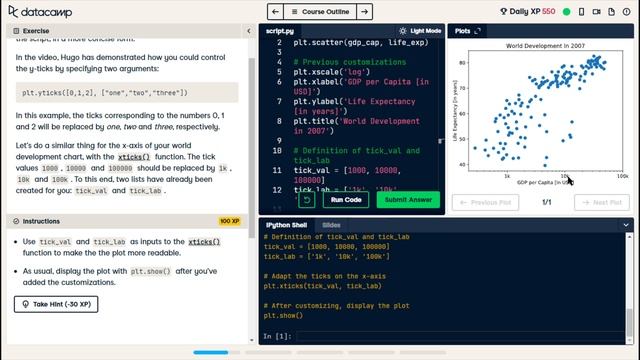
Task: Go to previous exercise arrow
Action: 276,12
